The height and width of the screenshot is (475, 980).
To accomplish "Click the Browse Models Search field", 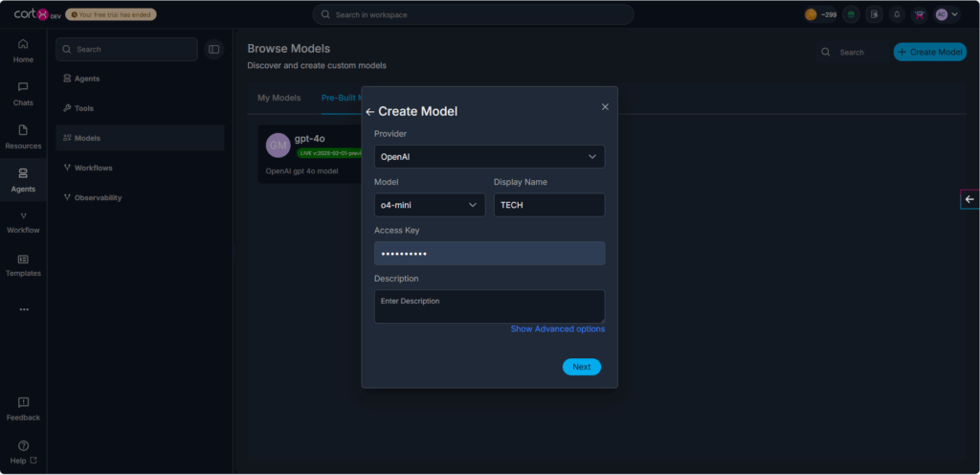I will (x=853, y=53).
